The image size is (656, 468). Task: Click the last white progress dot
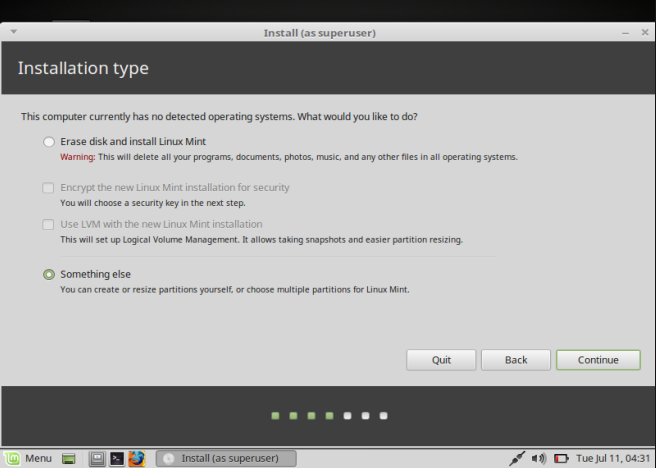tap(384, 416)
